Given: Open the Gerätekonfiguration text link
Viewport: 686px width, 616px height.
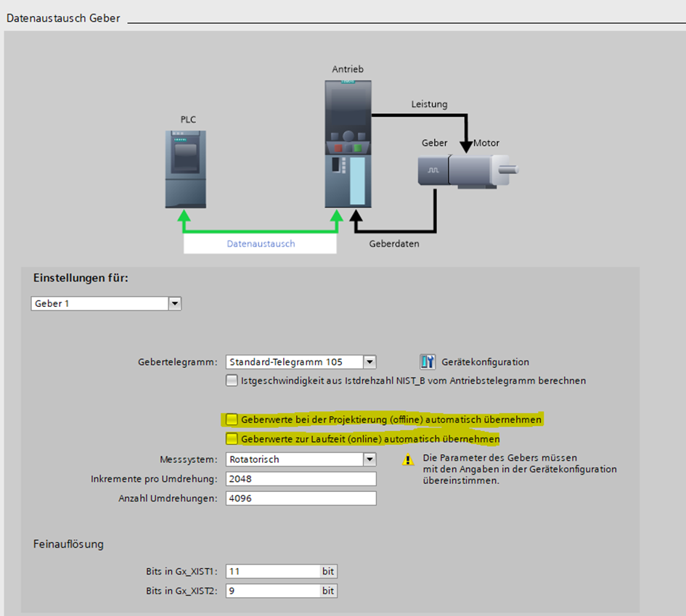Looking at the screenshot, I should click(x=484, y=362).
